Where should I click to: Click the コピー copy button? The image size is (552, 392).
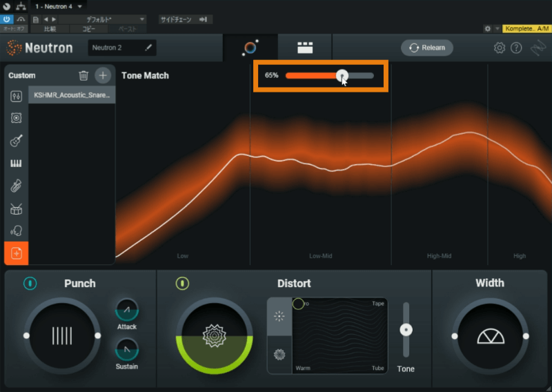[88, 29]
